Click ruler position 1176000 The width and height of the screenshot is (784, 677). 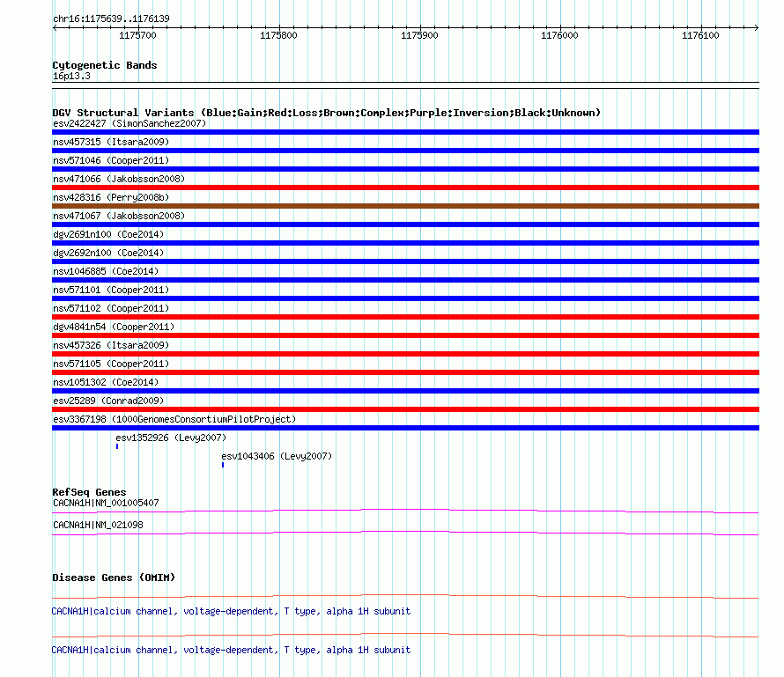coord(559,35)
